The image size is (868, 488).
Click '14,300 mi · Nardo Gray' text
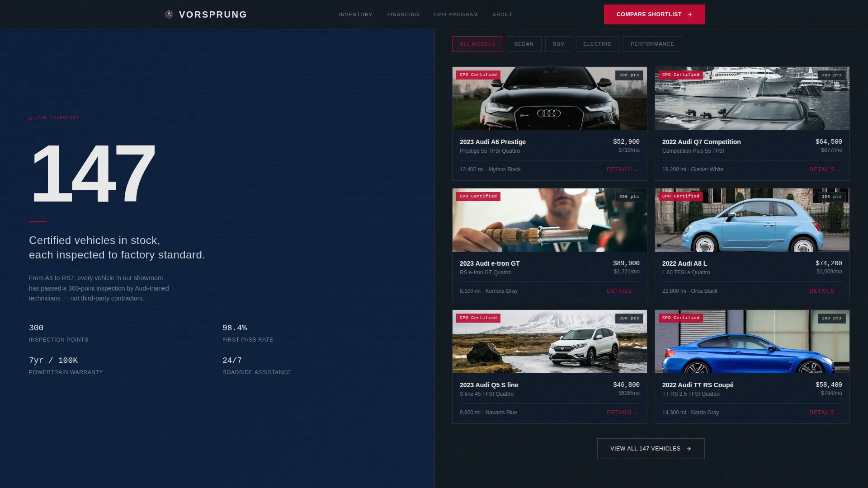pyautogui.click(x=690, y=413)
